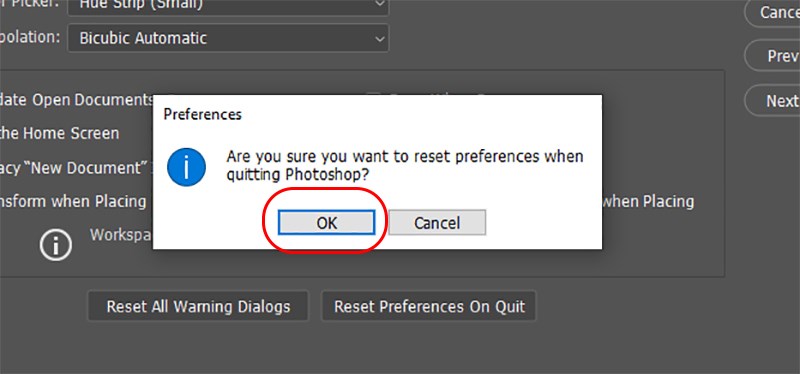Click the Reset All Warning Dialogs button
The width and height of the screenshot is (800, 374).
pos(198,306)
